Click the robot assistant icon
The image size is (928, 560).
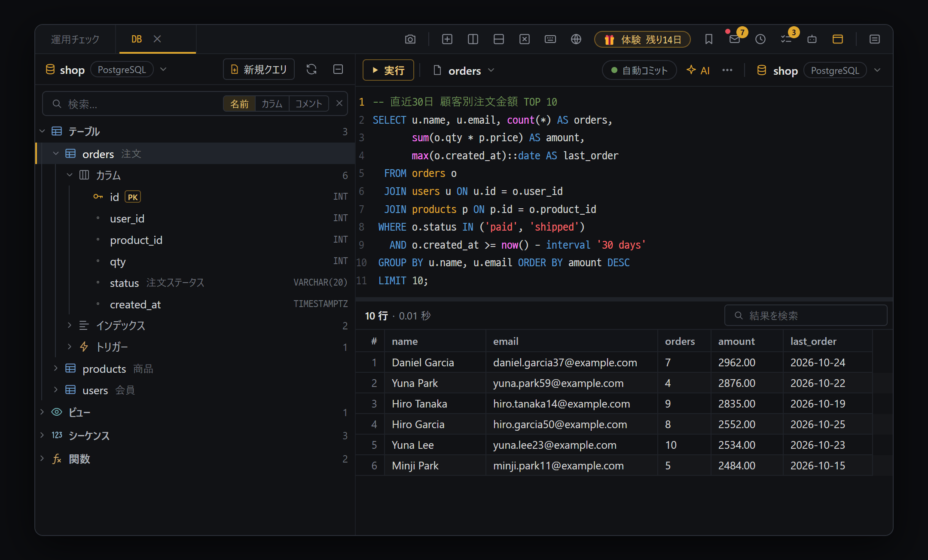[x=812, y=39]
